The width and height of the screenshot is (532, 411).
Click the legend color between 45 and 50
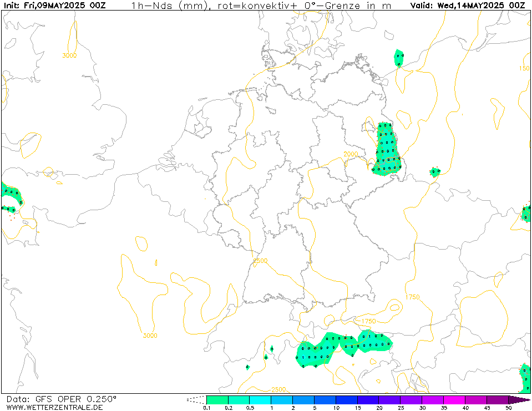click(498, 400)
